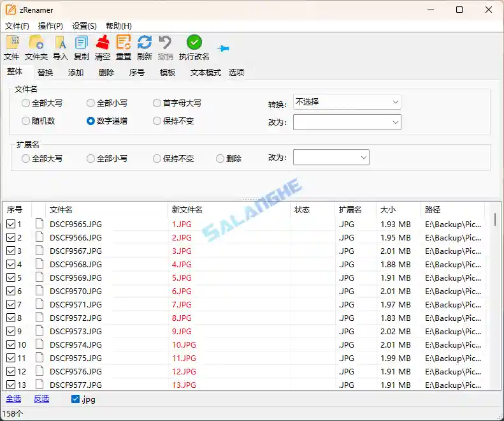Click file icon for DSCF9577.JPG
The width and height of the screenshot is (504, 421).
pos(40,384)
